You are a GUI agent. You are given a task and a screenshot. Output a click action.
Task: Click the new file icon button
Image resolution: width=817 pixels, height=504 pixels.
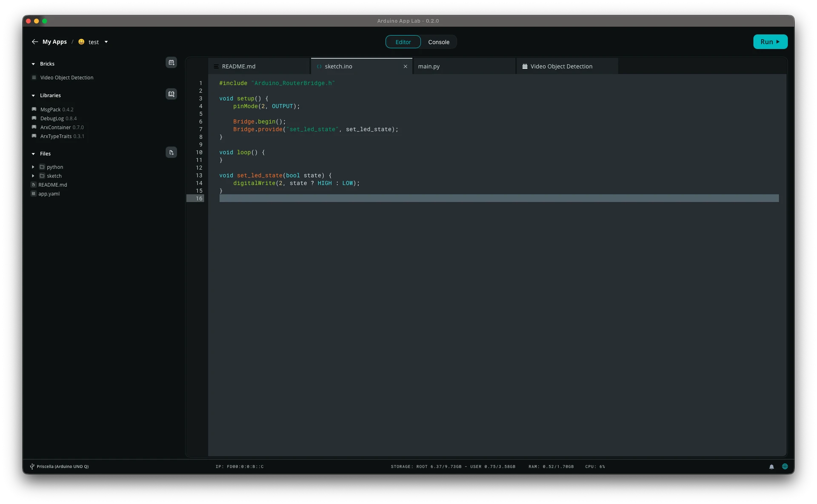pyautogui.click(x=171, y=152)
